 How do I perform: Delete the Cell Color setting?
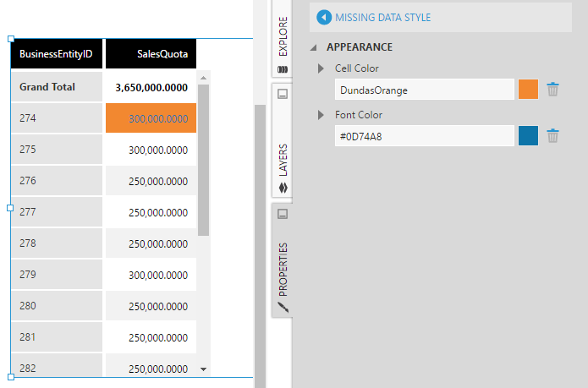pos(552,90)
